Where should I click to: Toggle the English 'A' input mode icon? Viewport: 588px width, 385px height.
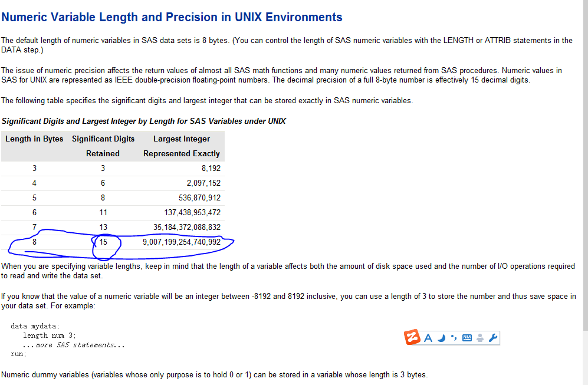click(428, 338)
